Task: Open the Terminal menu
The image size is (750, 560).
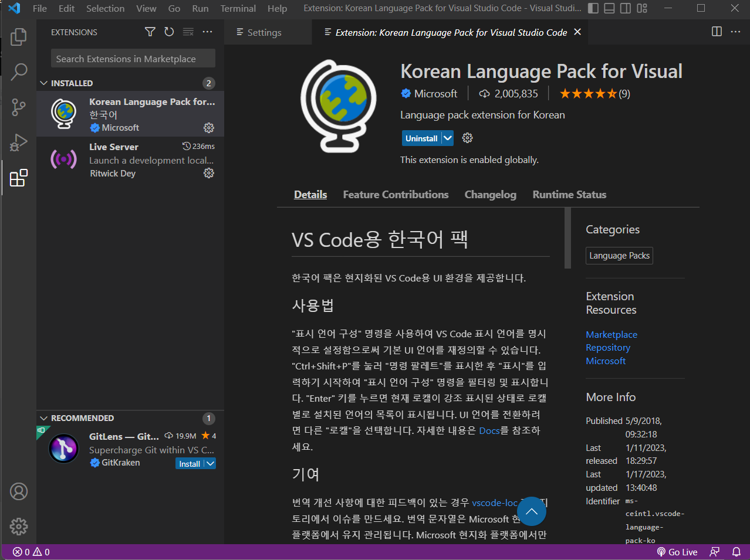Action: pyautogui.click(x=238, y=8)
